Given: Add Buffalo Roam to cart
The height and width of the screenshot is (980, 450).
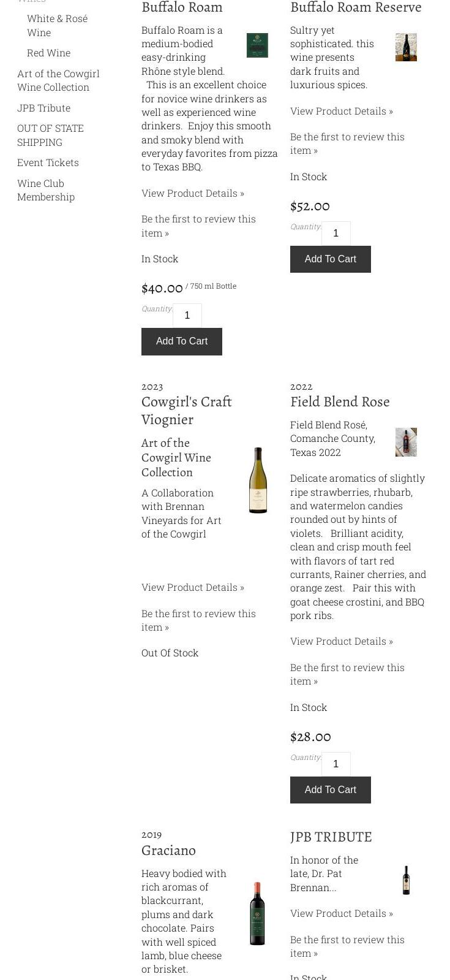Looking at the screenshot, I should click(182, 341).
